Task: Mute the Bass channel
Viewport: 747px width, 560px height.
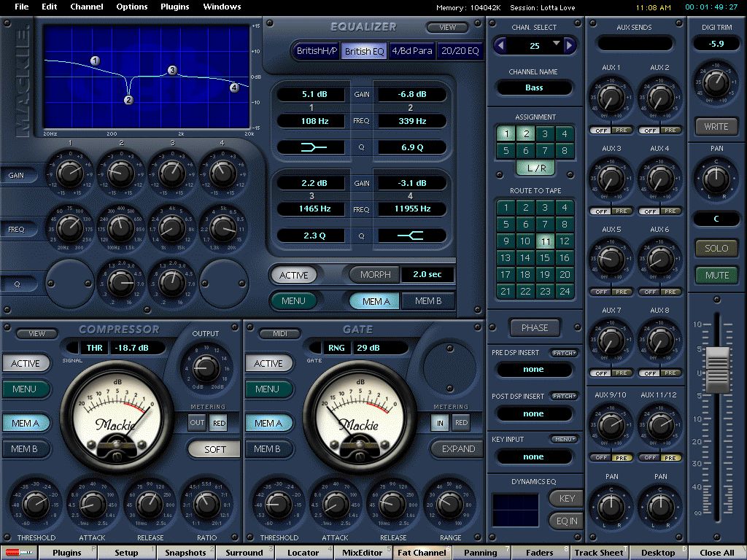Action: 716,275
